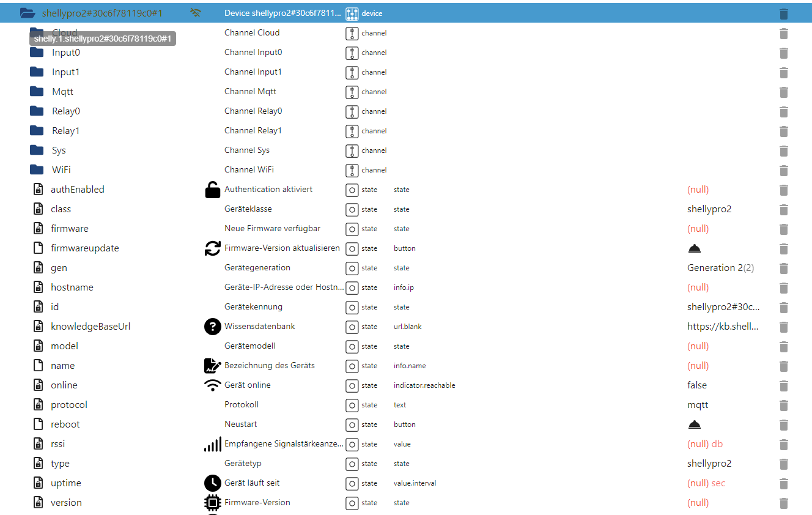
Task: Click the locked file icon beside rssi
Action: pos(38,444)
